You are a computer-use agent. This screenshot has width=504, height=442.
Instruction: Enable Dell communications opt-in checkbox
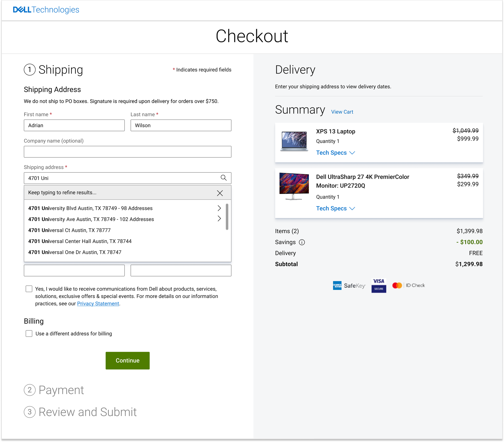(29, 289)
